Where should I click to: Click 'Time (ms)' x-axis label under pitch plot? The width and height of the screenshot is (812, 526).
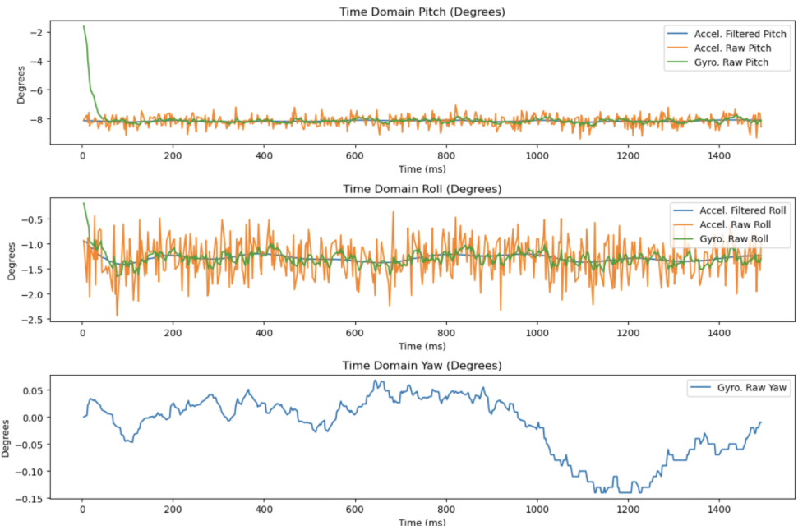click(x=421, y=168)
